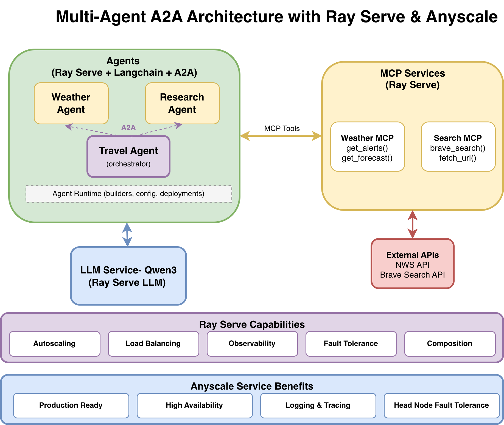Toggle the Autoscaling capability chip
The image size is (504, 425).
point(54,343)
